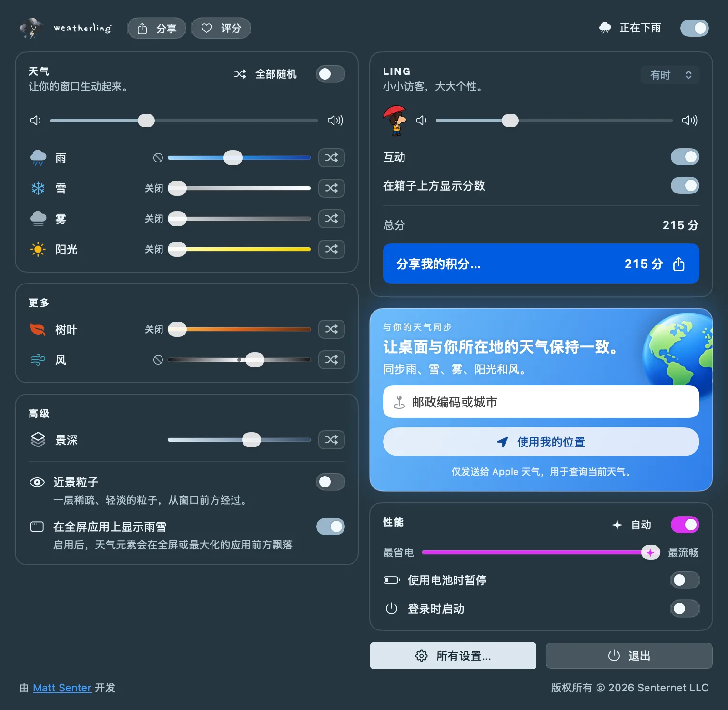Turn off the 正在下雨 master switch
Viewport: 728px width, 710px height.
point(695,28)
